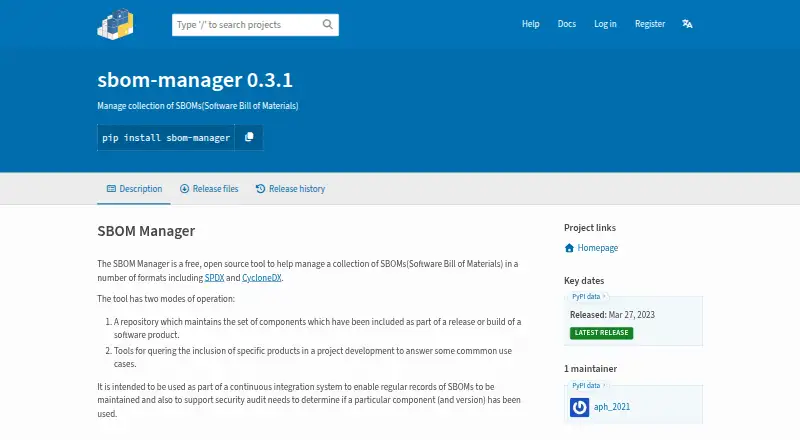This screenshot has height=440, width=800.
Task: Switch to the Release history tab
Action: click(290, 189)
